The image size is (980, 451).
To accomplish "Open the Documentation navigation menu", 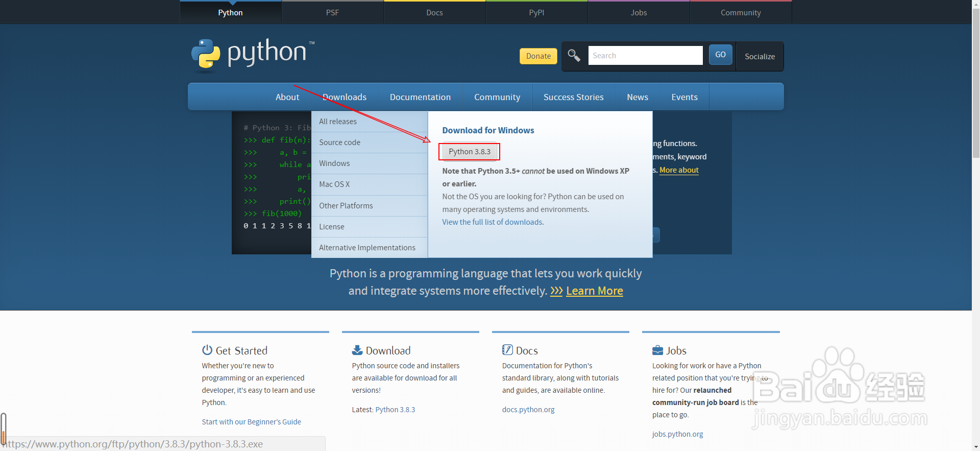I will click(420, 97).
